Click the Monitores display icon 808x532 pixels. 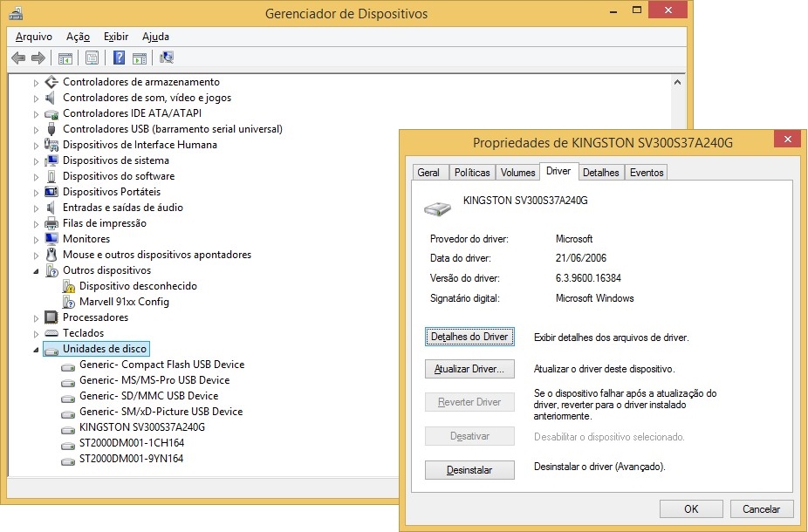[x=51, y=239]
